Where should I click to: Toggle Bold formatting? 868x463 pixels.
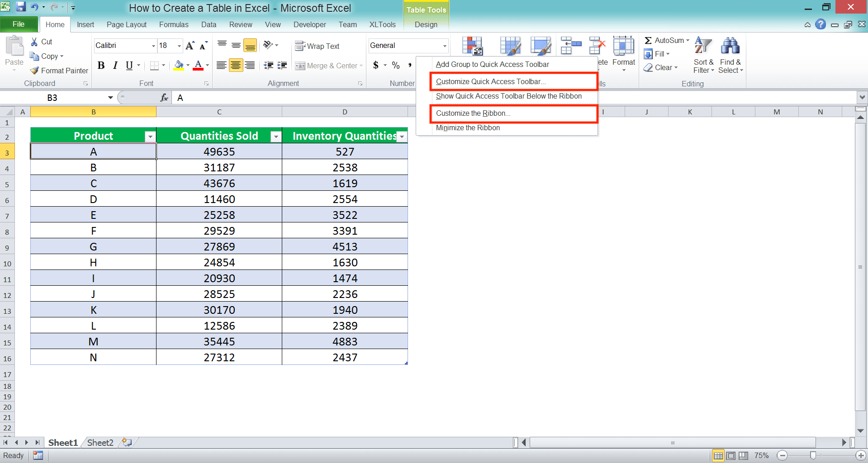[x=101, y=66]
